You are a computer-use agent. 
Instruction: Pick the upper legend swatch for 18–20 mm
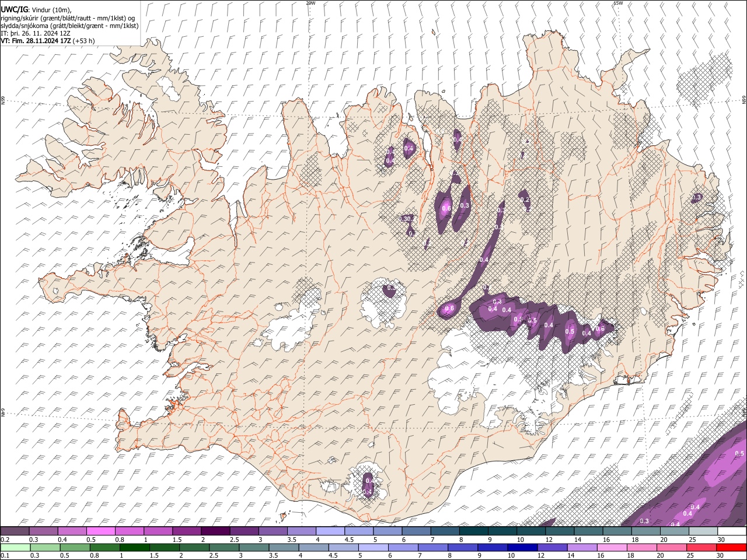[x=645, y=531]
